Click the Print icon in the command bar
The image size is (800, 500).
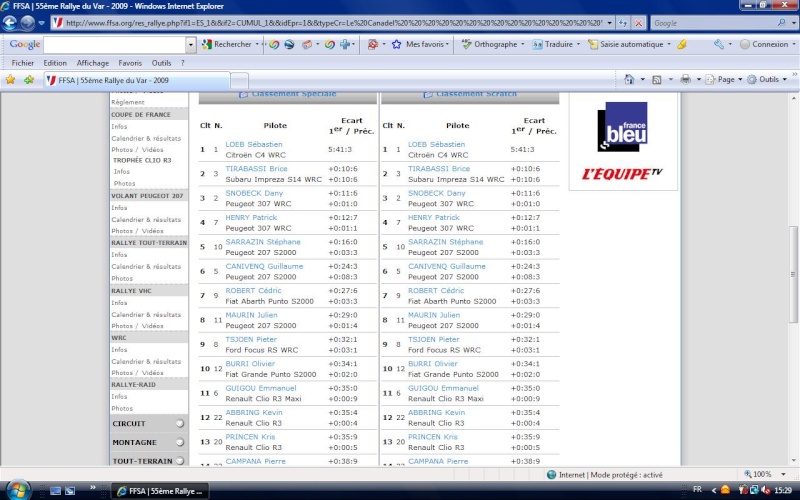pyautogui.click(x=686, y=79)
